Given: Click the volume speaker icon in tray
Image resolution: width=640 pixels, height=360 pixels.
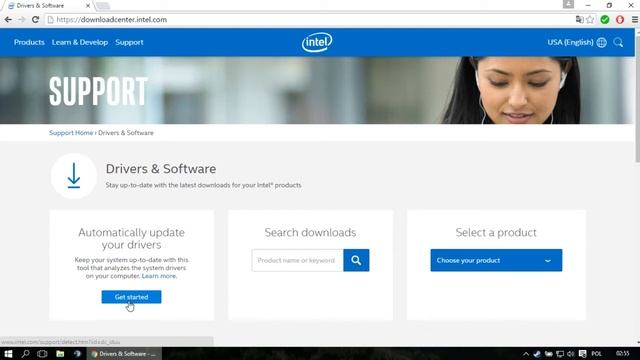Looking at the screenshot, I should pos(571,354).
